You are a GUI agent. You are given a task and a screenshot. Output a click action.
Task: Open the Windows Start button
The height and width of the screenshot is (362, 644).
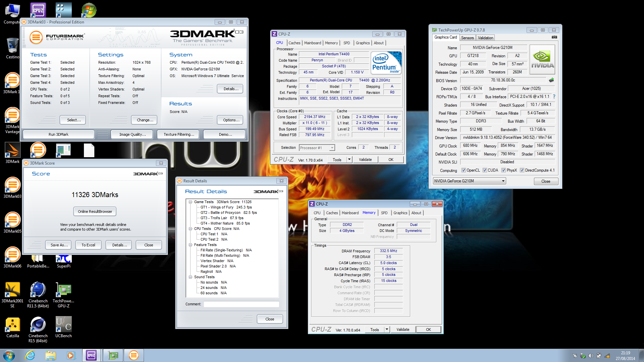coord(9,355)
